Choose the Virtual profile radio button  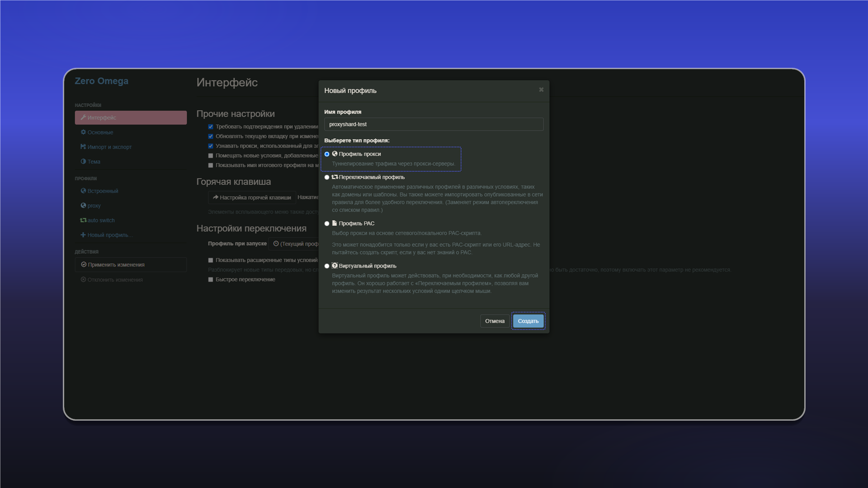[327, 266]
